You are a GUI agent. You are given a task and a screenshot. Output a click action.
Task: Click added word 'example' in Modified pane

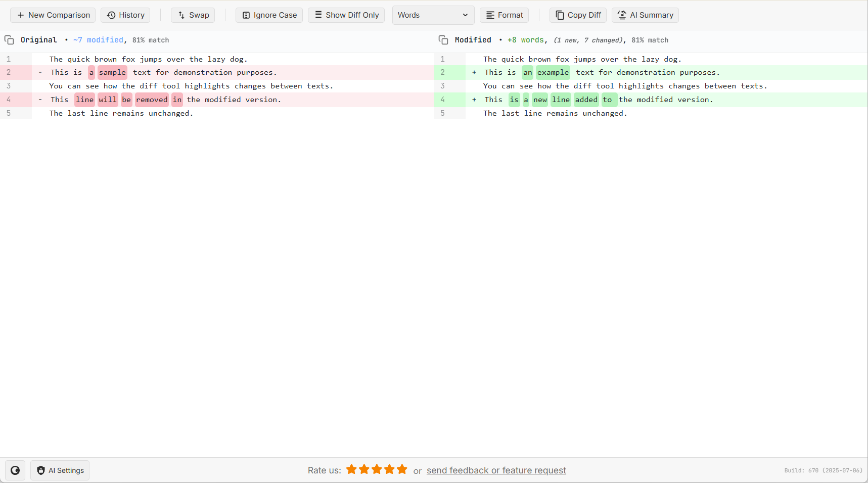coord(553,72)
